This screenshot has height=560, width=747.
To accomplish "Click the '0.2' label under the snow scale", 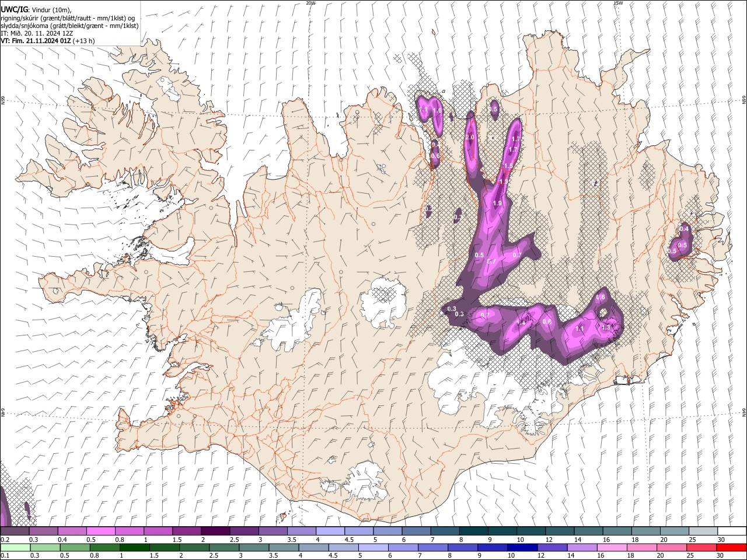I will pyautogui.click(x=5, y=540).
